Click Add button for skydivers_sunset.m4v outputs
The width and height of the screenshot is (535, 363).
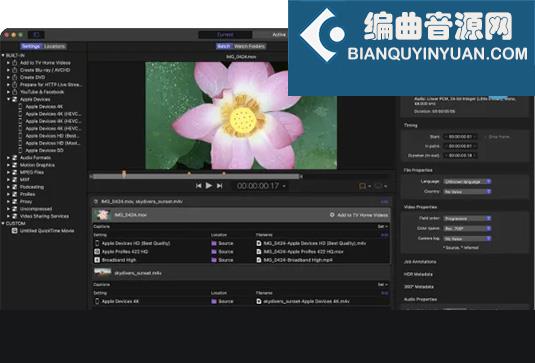click(x=385, y=293)
